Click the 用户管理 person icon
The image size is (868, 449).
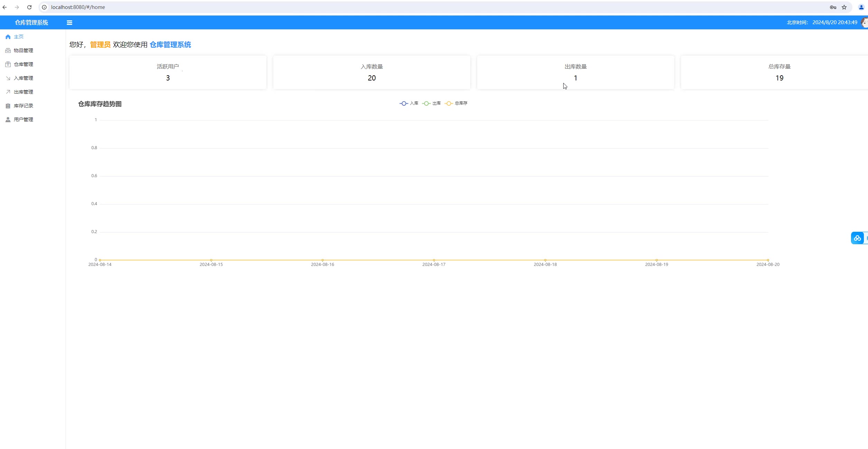[8, 120]
